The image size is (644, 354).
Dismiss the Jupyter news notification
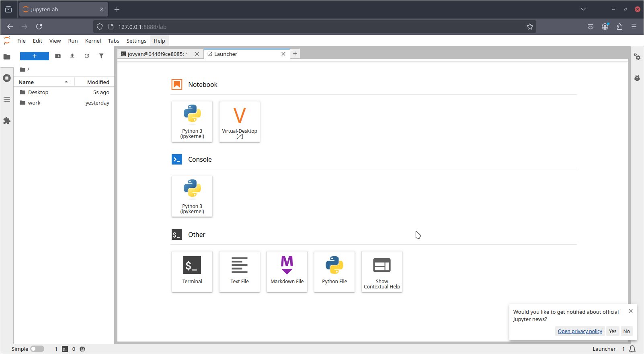pos(631,311)
